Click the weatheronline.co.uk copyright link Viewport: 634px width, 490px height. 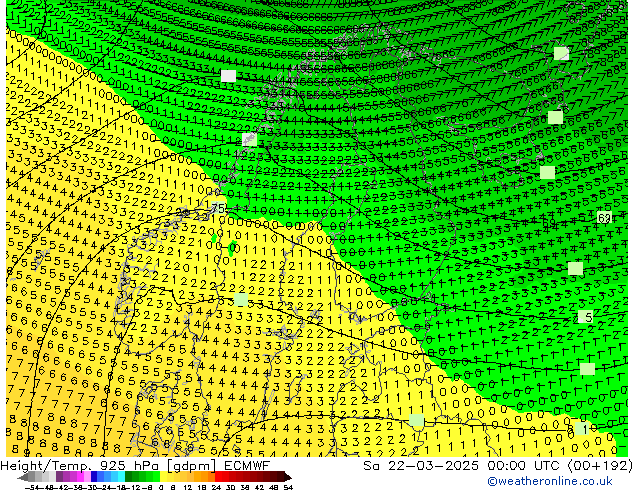point(550,481)
